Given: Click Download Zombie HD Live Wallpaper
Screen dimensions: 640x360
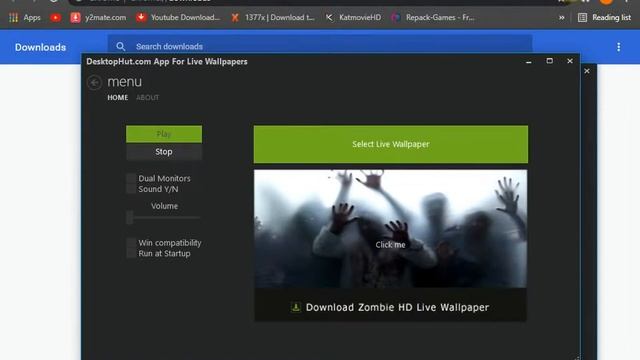Looking at the screenshot, I should pyautogui.click(x=391, y=307).
